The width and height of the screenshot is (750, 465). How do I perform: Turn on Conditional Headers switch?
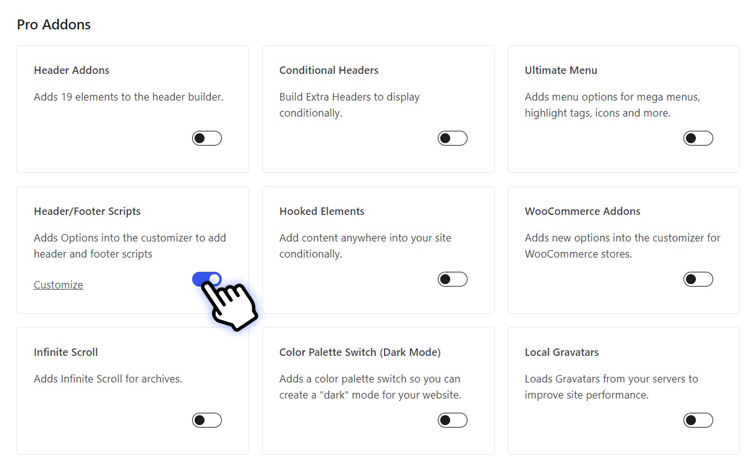click(452, 138)
